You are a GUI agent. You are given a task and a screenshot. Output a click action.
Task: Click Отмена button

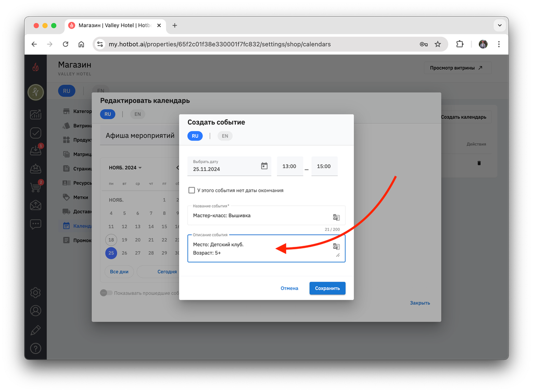click(289, 288)
